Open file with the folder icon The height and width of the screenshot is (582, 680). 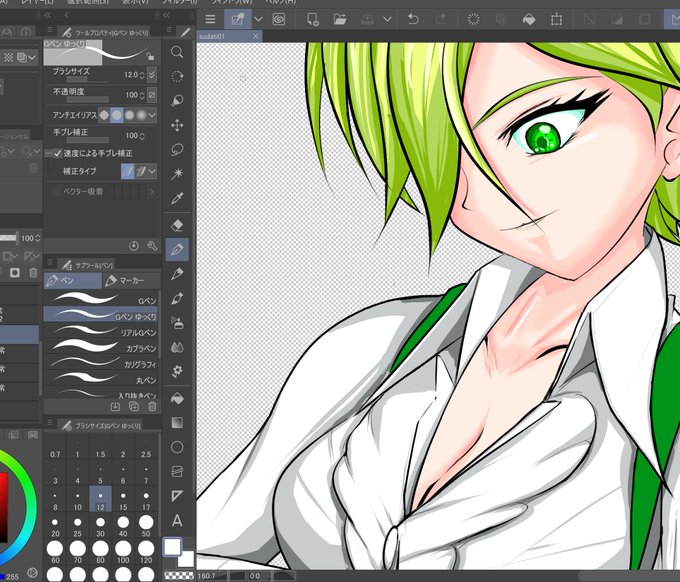click(x=340, y=19)
